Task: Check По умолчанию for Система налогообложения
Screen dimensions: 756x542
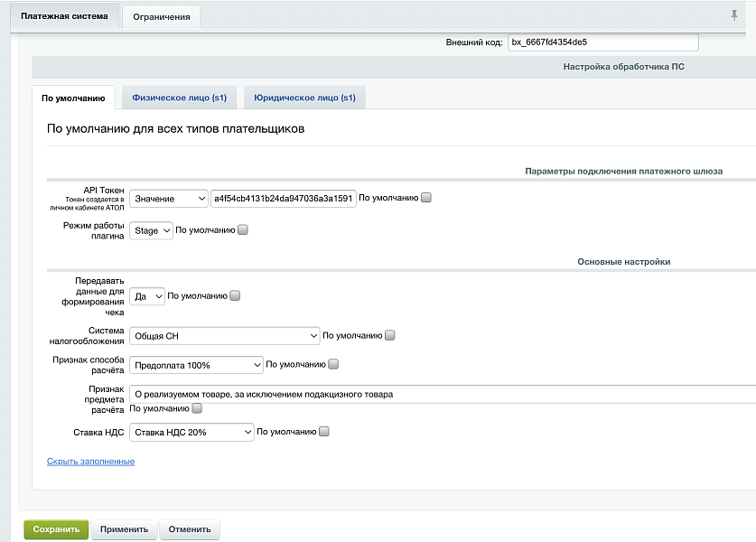Action: coord(390,335)
